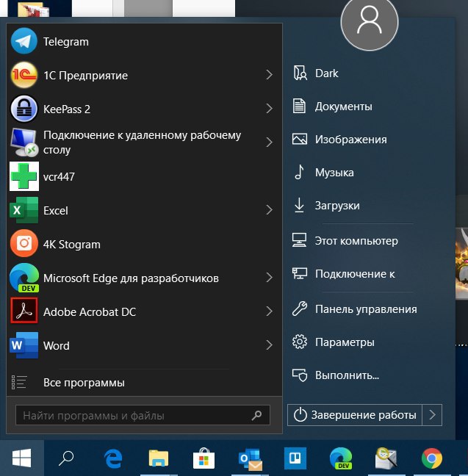Open Параметры settings

334,342
